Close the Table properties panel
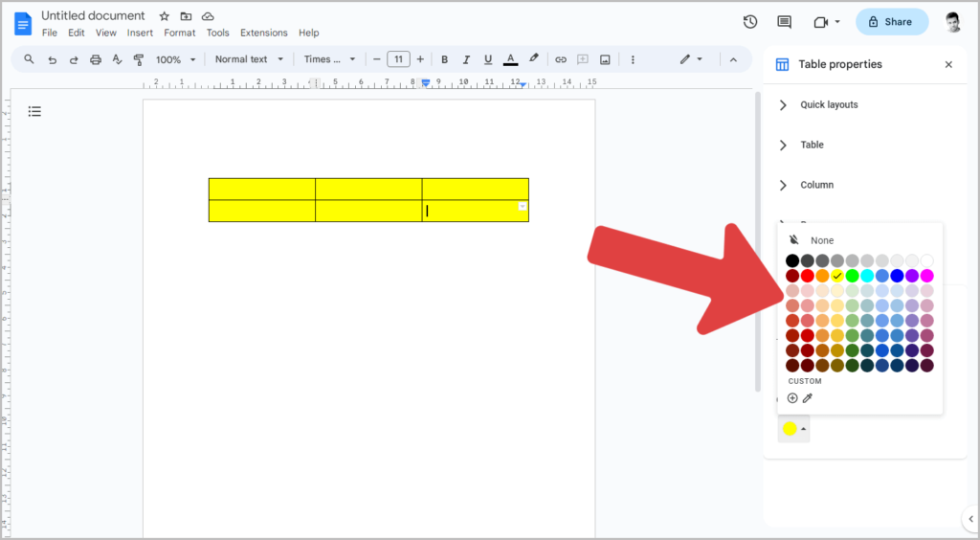The height and width of the screenshot is (540, 980). pyautogui.click(x=948, y=64)
